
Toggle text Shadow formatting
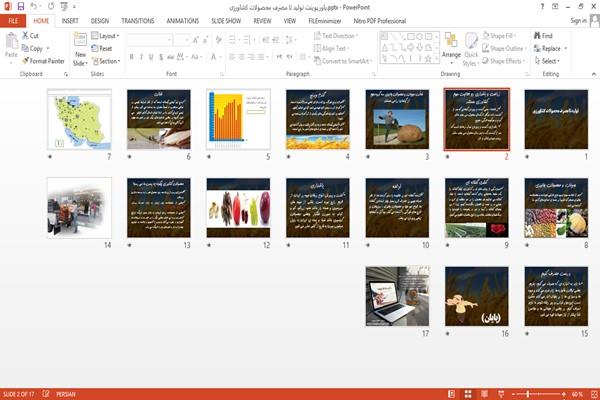tap(161, 57)
